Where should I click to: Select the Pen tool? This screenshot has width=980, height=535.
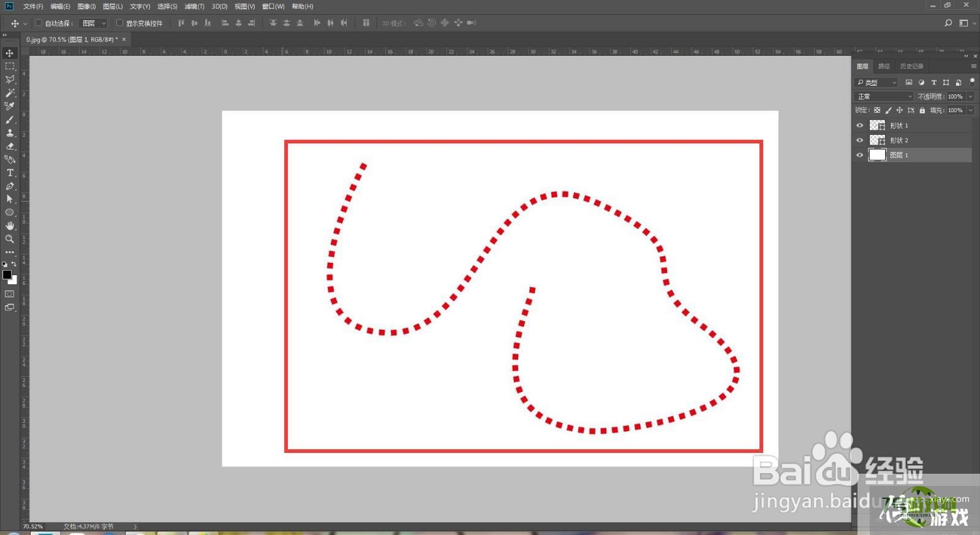(10, 186)
